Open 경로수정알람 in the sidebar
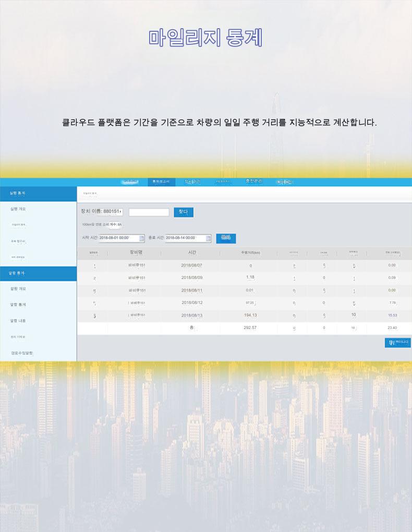 pos(22,353)
